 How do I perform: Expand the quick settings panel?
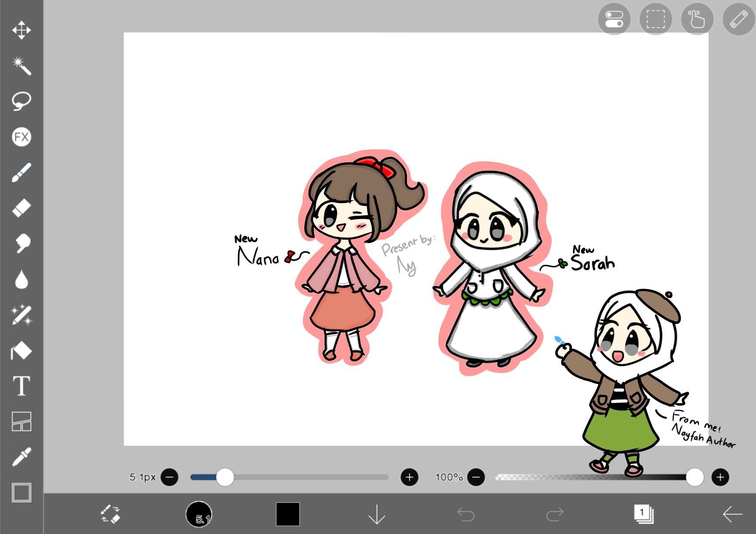point(614,19)
